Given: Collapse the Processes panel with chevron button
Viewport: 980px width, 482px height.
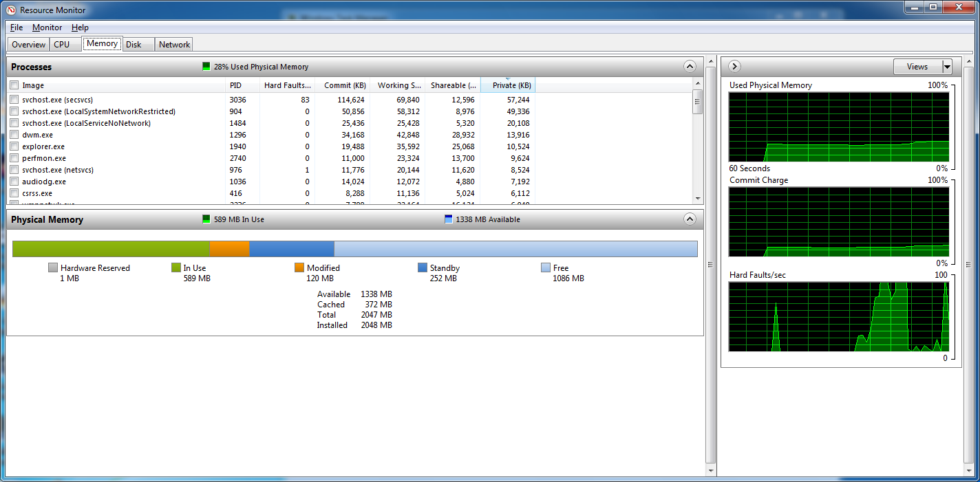Looking at the screenshot, I should [690, 67].
